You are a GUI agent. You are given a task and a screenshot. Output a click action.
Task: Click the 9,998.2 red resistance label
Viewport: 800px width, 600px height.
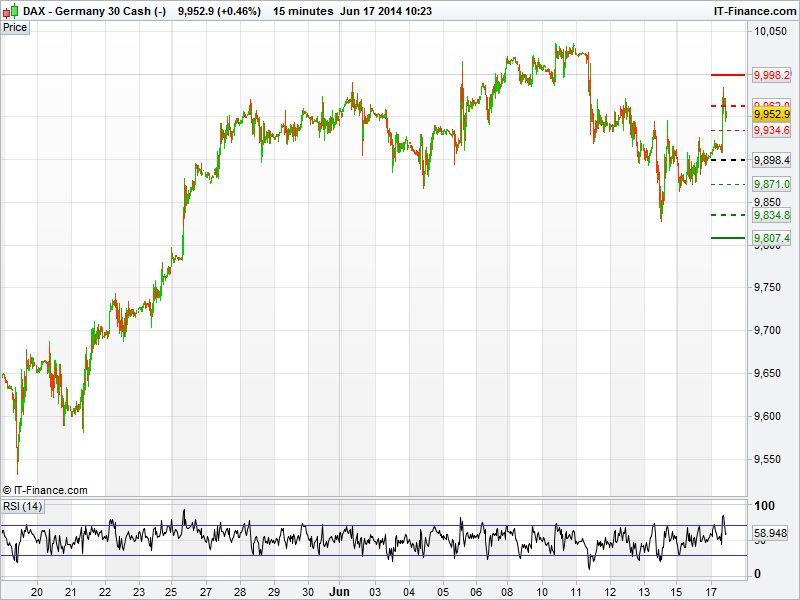click(x=772, y=75)
